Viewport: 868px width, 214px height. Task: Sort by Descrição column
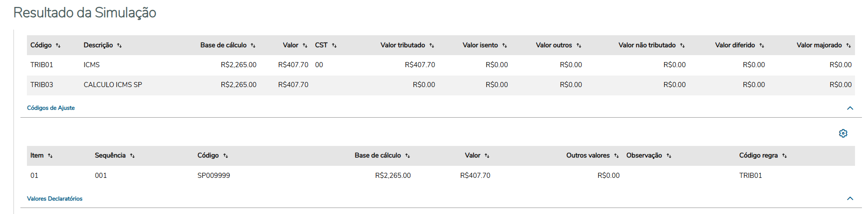(x=119, y=45)
